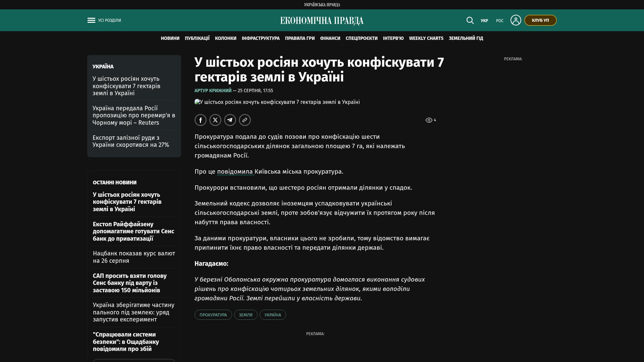Copy the article link with chain icon
Viewport: 644px width, 362px height.
pos(245,120)
